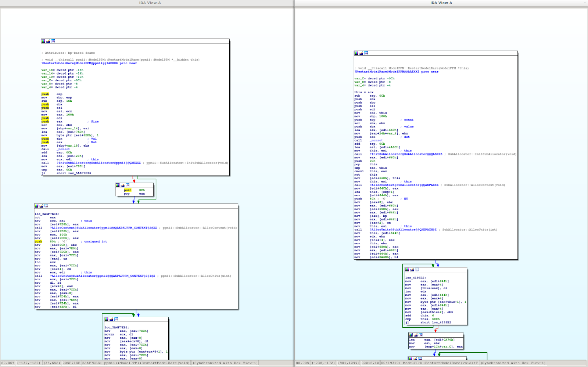The image size is (588, 367).
Task: Click the right pane's 80.00% zoom status field
Action: click(x=302, y=363)
